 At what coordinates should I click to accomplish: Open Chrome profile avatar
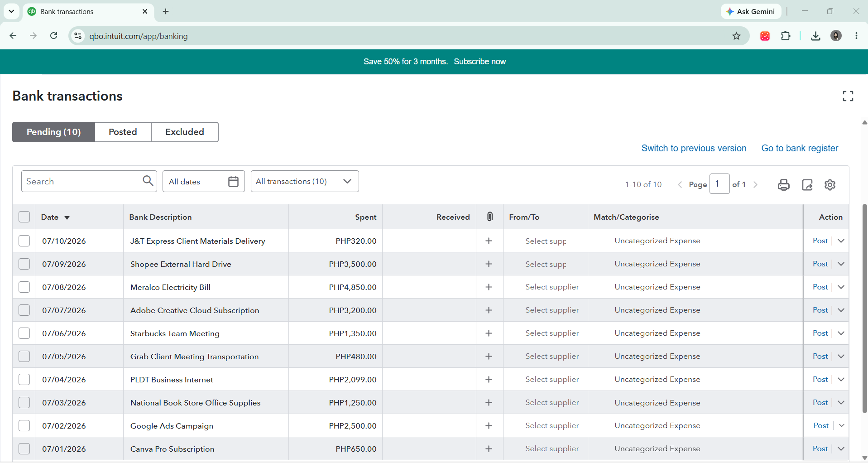(x=836, y=36)
